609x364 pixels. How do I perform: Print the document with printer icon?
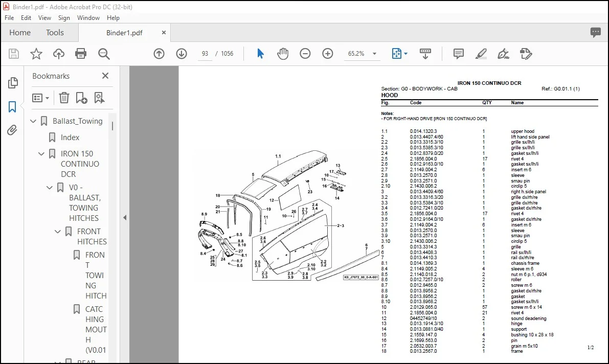pos(81,54)
